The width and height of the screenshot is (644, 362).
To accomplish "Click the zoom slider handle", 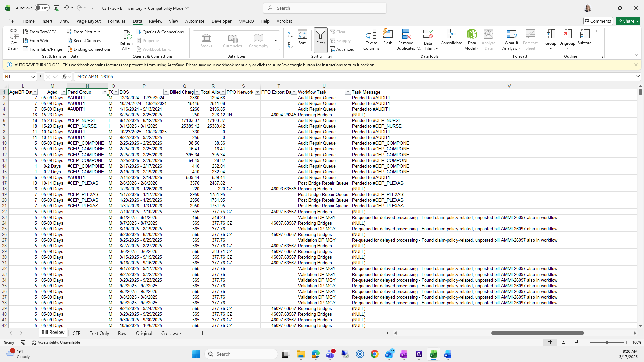I will click(606, 342).
